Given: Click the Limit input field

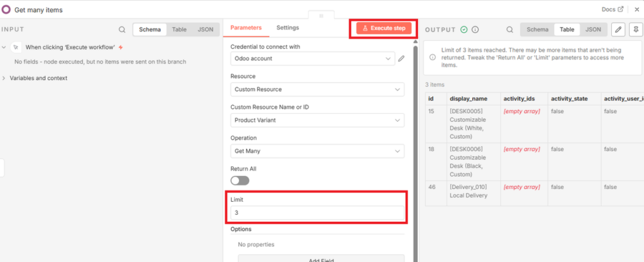Looking at the screenshot, I should point(317,213).
